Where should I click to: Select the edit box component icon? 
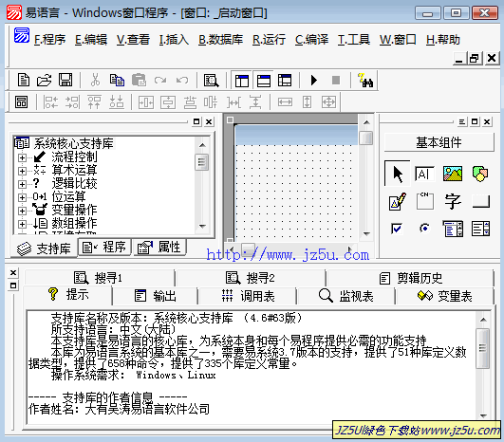[x=424, y=174]
